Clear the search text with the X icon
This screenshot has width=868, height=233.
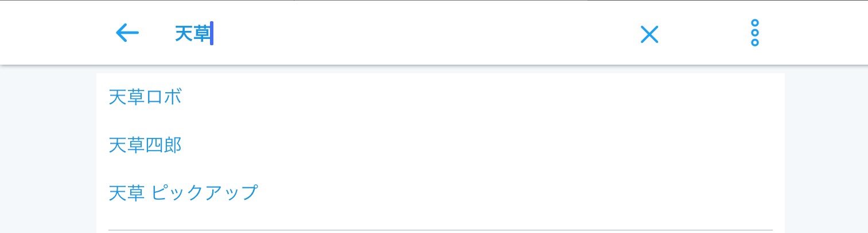click(649, 34)
